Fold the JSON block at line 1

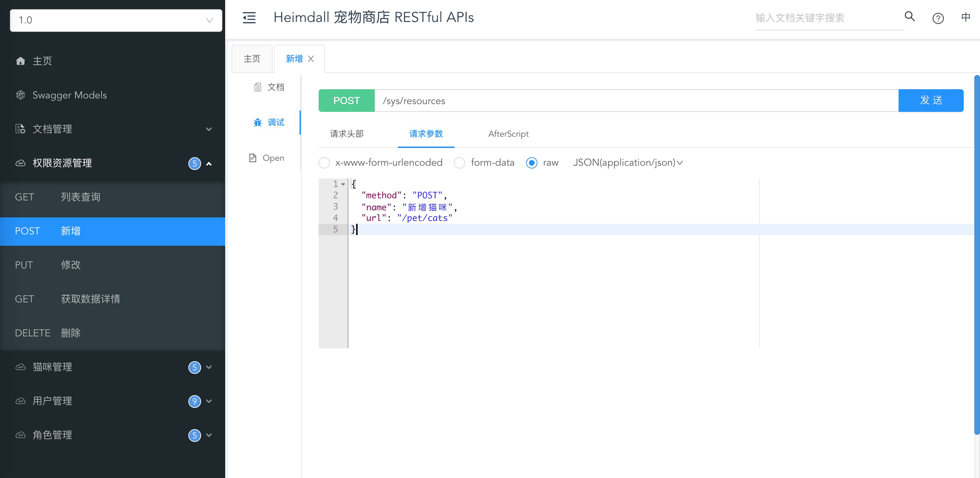coord(343,184)
